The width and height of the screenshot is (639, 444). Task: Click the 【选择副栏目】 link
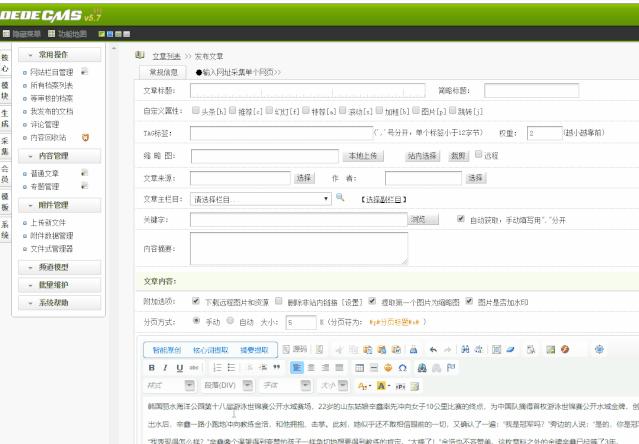(x=383, y=199)
